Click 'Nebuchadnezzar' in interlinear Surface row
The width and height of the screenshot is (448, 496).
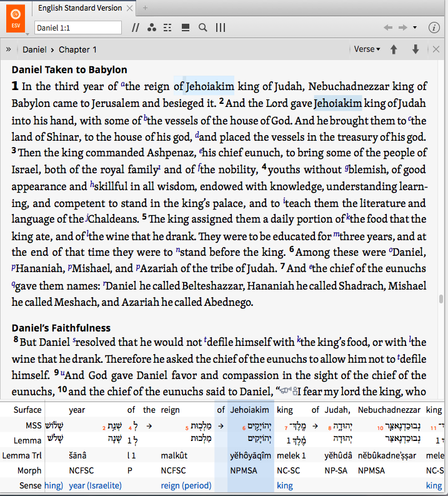pos(389,410)
